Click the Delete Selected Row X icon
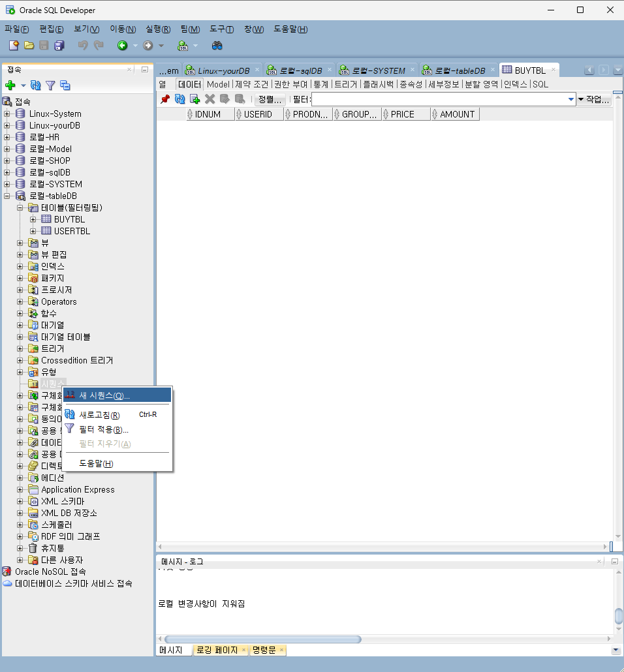This screenshot has height=672, width=624. (210, 99)
